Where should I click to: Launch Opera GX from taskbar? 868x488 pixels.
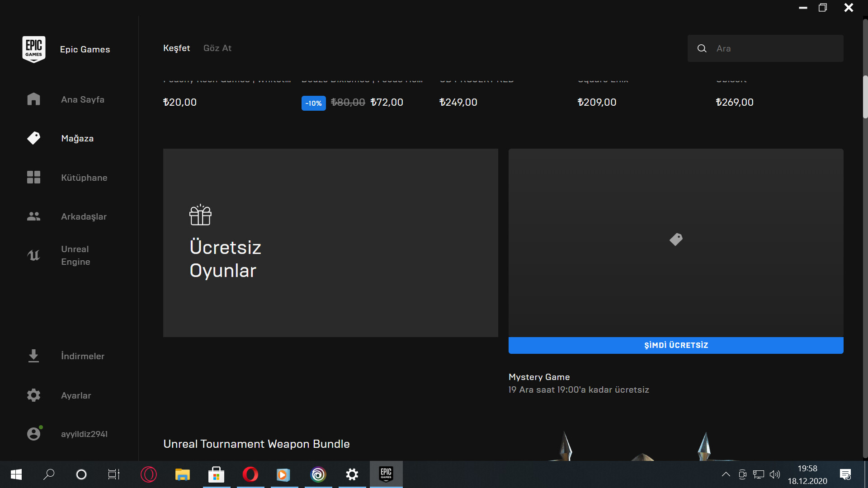[149, 474]
